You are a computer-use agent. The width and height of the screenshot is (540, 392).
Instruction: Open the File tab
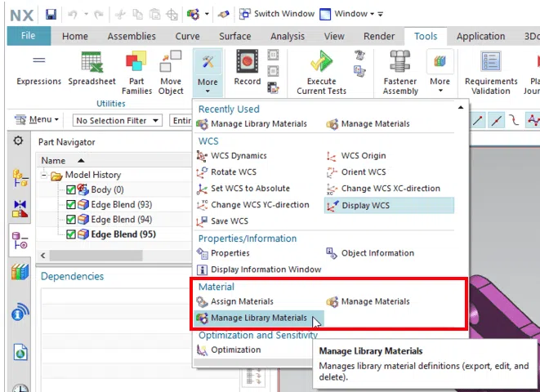pos(29,36)
